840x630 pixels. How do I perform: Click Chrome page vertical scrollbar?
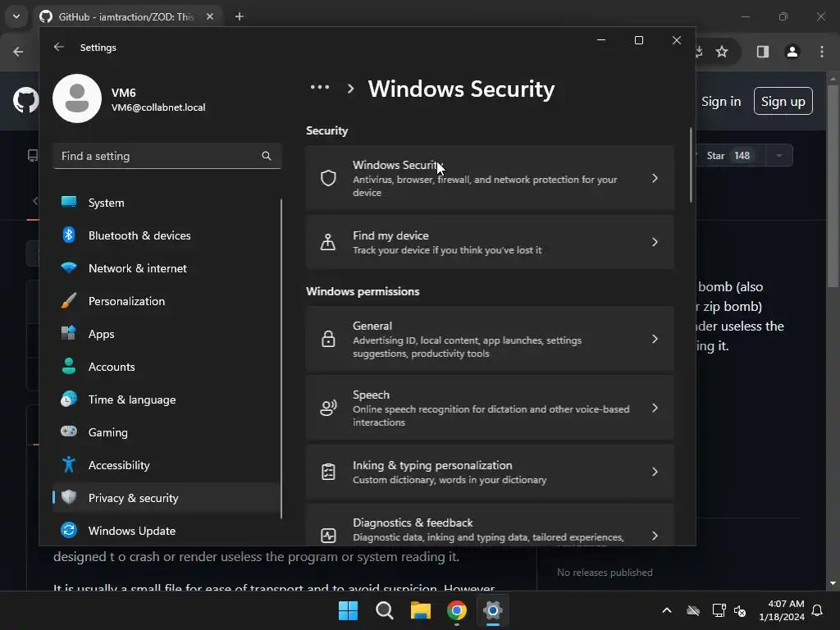(833, 188)
